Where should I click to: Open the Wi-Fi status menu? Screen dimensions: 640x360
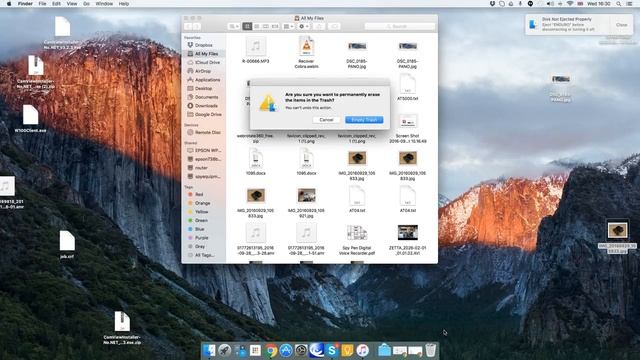click(570, 4)
